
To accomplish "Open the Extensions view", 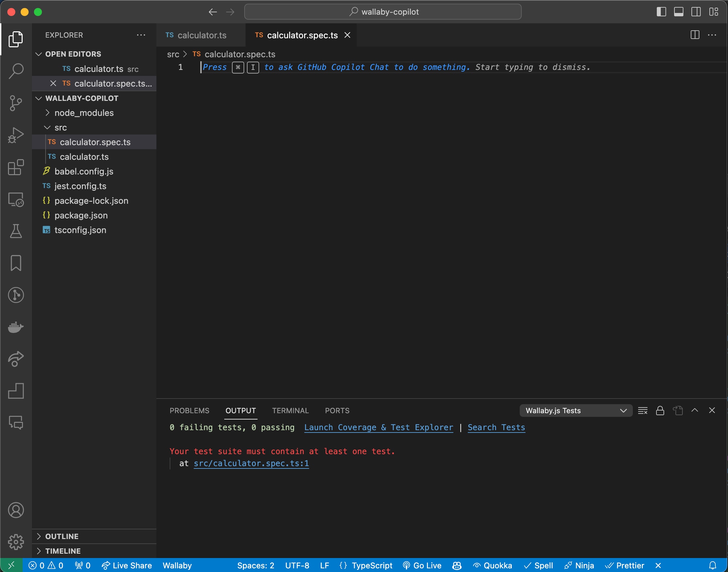I will (16, 167).
